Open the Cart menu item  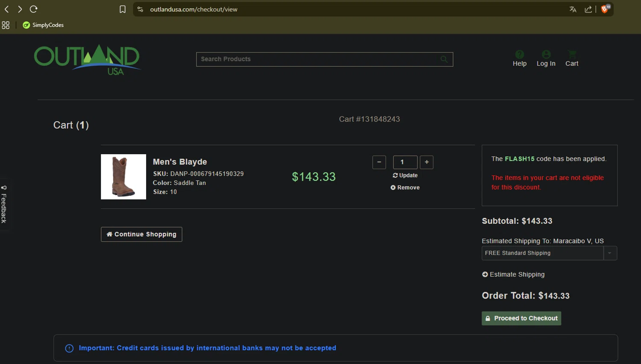[x=572, y=59]
